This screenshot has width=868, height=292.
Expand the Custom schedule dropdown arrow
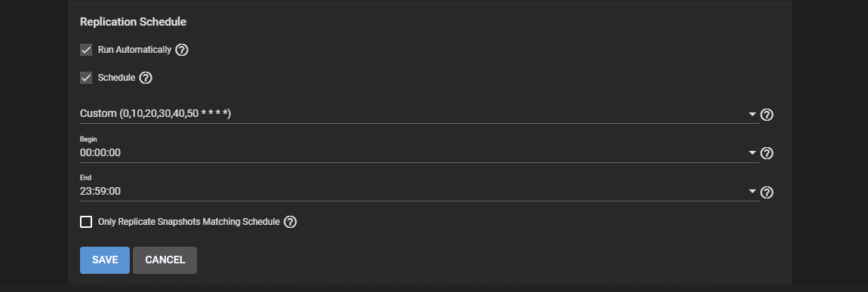pos(752,115)
